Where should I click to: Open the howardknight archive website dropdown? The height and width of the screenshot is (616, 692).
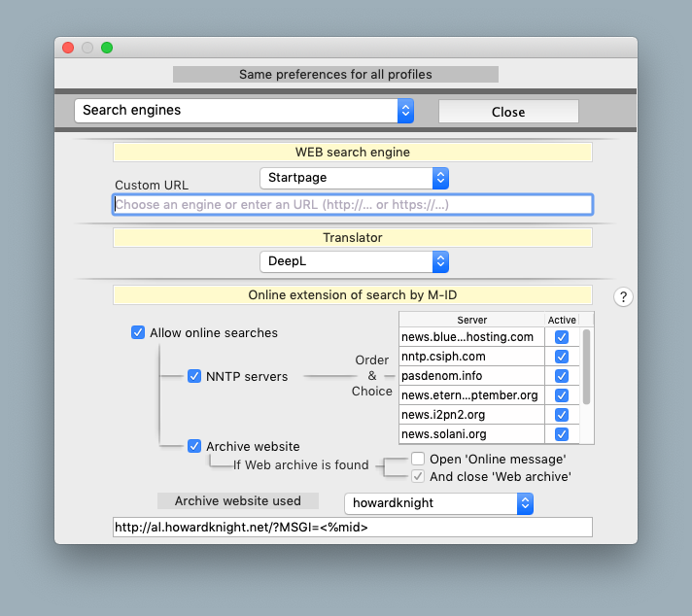439,503
